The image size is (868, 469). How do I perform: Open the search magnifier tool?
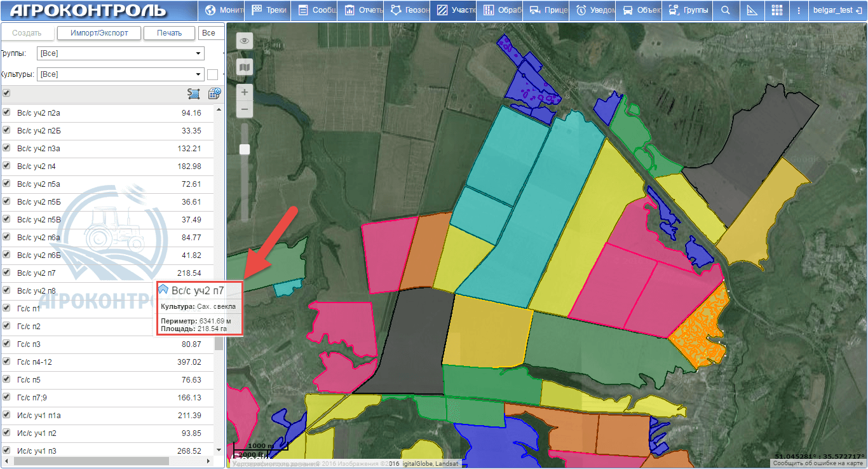coord(725,10)
